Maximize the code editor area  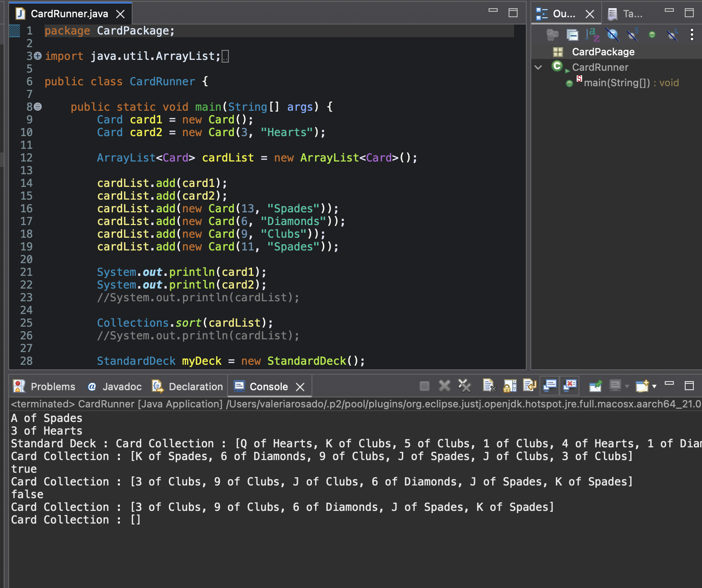(513, 13)
